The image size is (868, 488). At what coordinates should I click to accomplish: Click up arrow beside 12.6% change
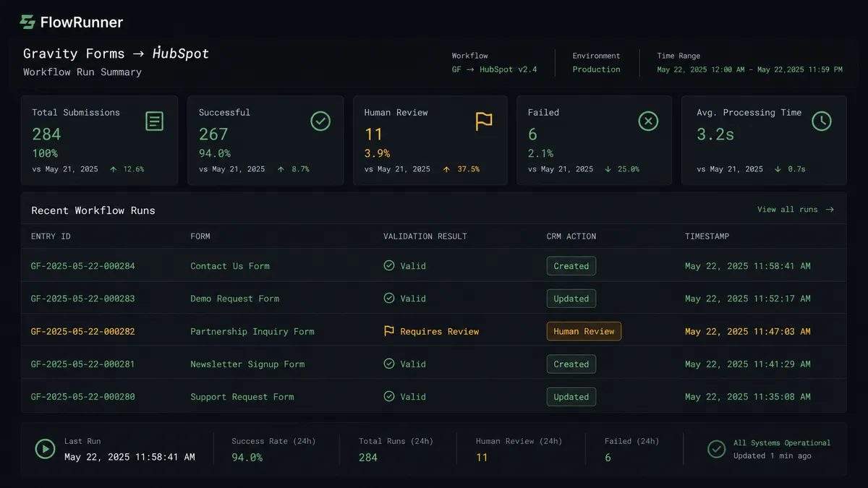[x=114, y=169]
